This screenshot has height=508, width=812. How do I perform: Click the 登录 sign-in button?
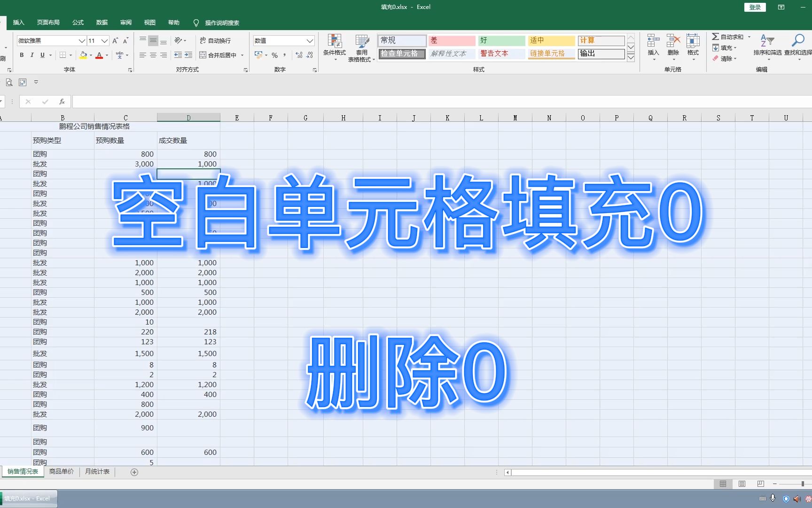point(754,7)
